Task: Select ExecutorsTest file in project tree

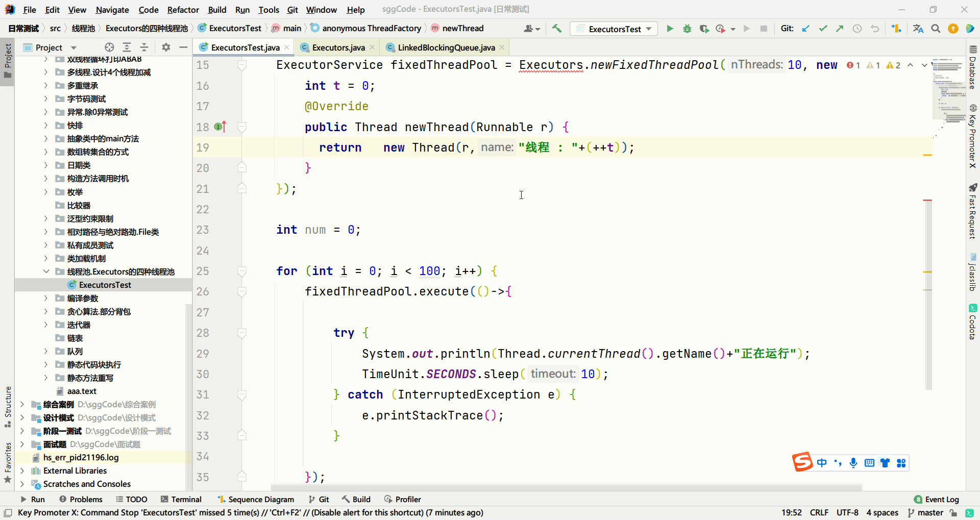Action: coord(105,285)
